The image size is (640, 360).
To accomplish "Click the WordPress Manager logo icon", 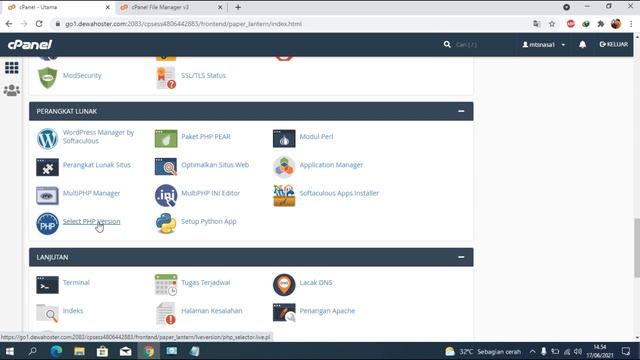I will tap(47, 138).
